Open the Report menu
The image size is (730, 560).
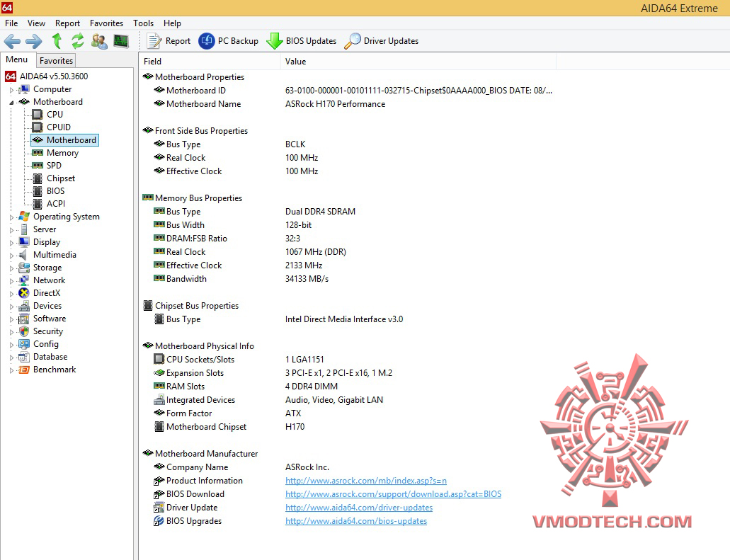pos(67,23)
